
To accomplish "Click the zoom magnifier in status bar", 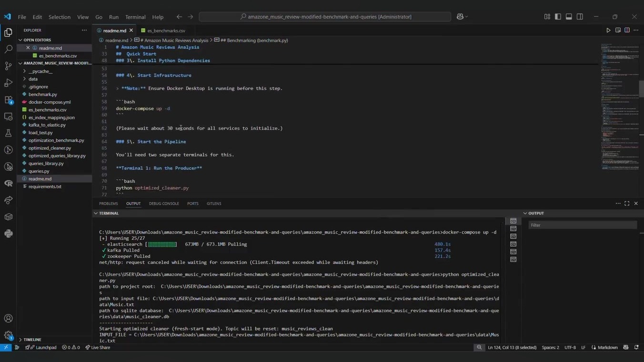I will (x=479, y=348).
